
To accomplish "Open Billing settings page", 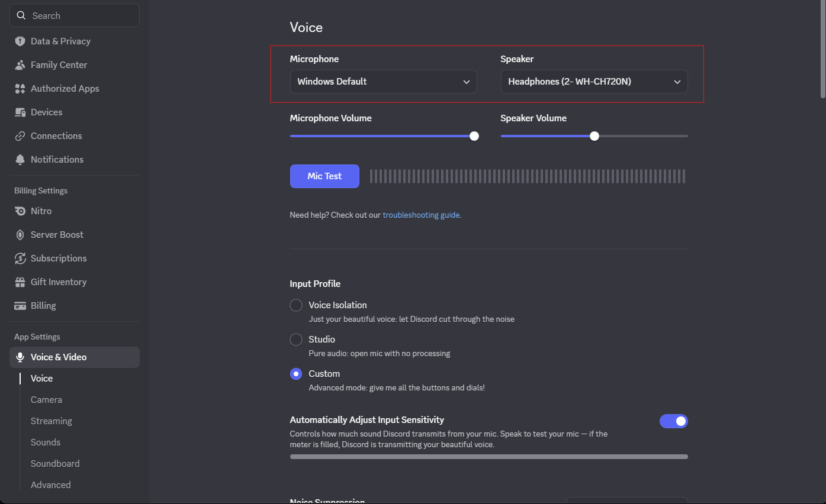I will 75,306.
